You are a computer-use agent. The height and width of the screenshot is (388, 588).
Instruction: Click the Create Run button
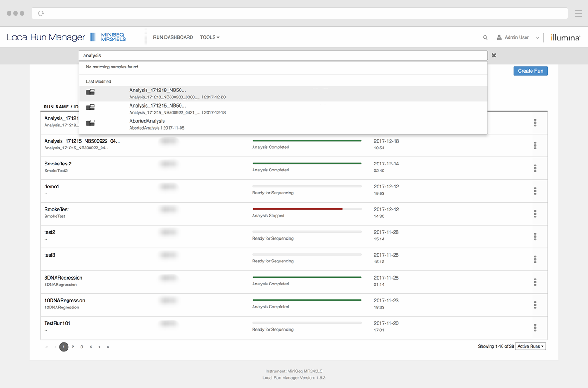pos(531,71)
